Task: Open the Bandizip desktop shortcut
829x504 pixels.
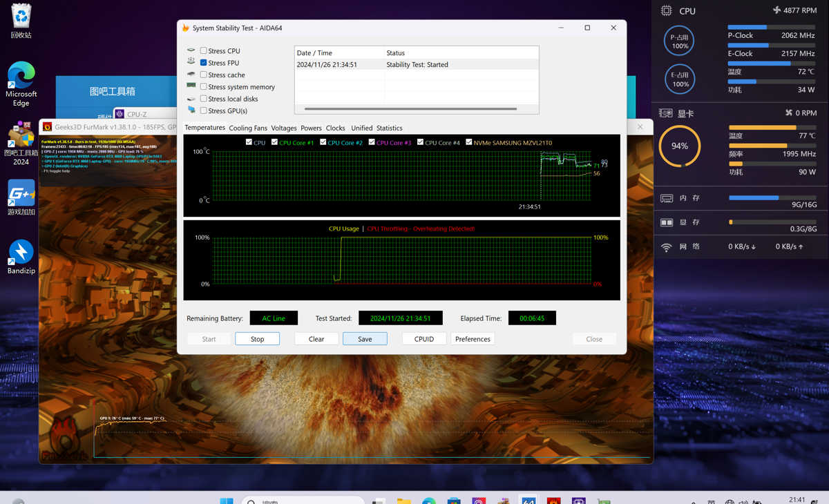Action: [x=21, y=257]
